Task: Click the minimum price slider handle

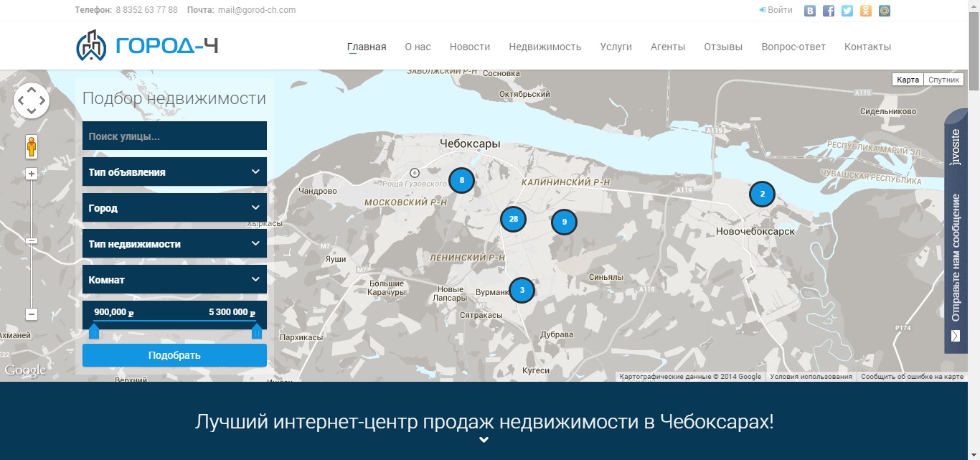Action: click(93, 331)
